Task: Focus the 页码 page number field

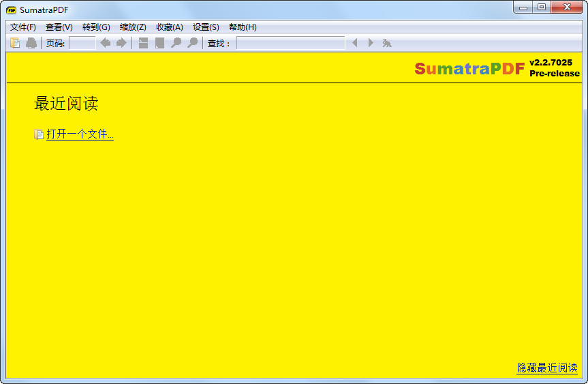Action: point(82,43)
